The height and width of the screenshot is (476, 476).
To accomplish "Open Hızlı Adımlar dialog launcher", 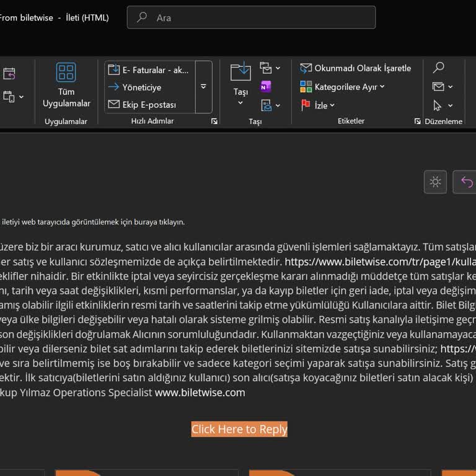I will [214, 121].
